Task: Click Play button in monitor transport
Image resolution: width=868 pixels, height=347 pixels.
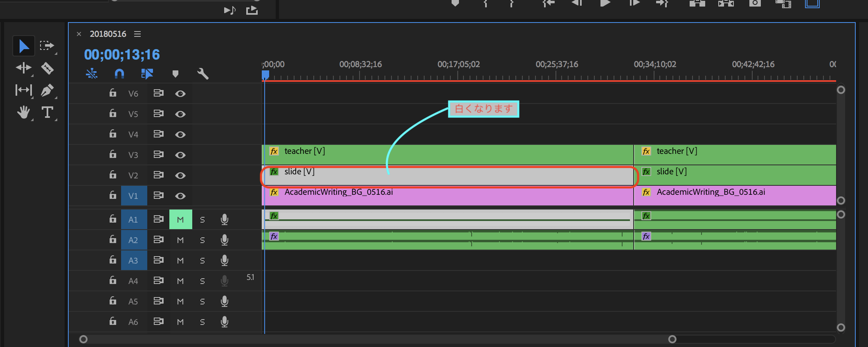Action: 605,3
